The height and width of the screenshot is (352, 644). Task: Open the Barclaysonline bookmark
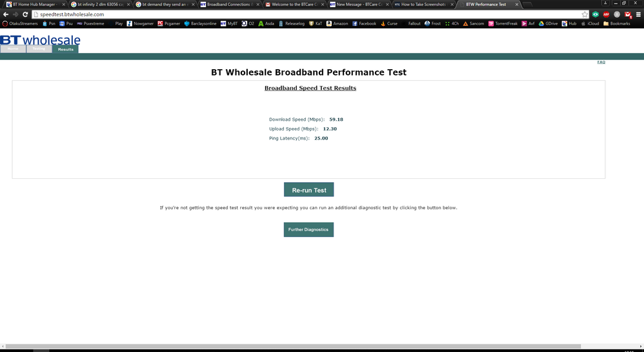point(201,24)
